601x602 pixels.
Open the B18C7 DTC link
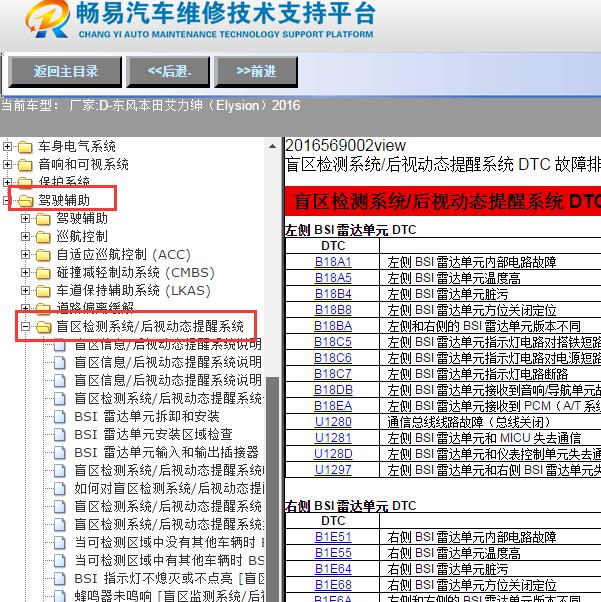(x=333, y=374)
